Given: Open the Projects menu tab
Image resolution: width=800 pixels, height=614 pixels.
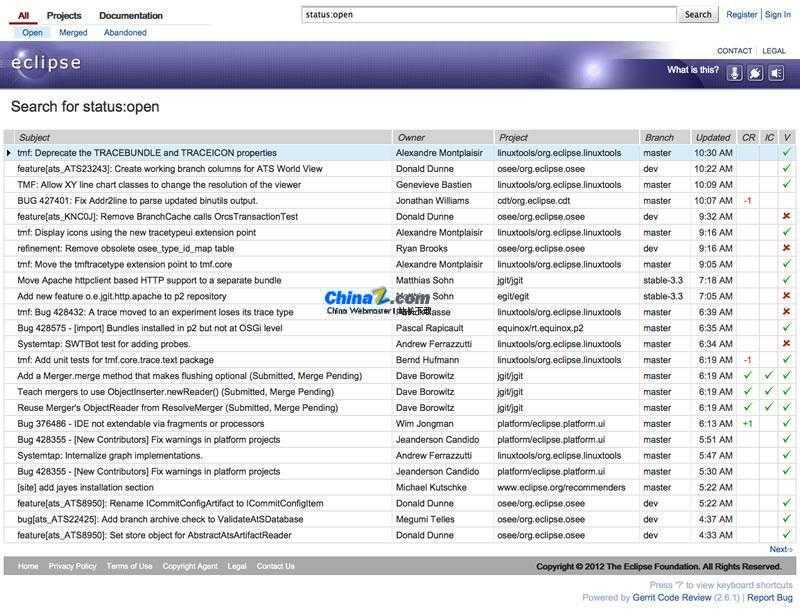Looking at the screenshot, I should tap(64, 16).
